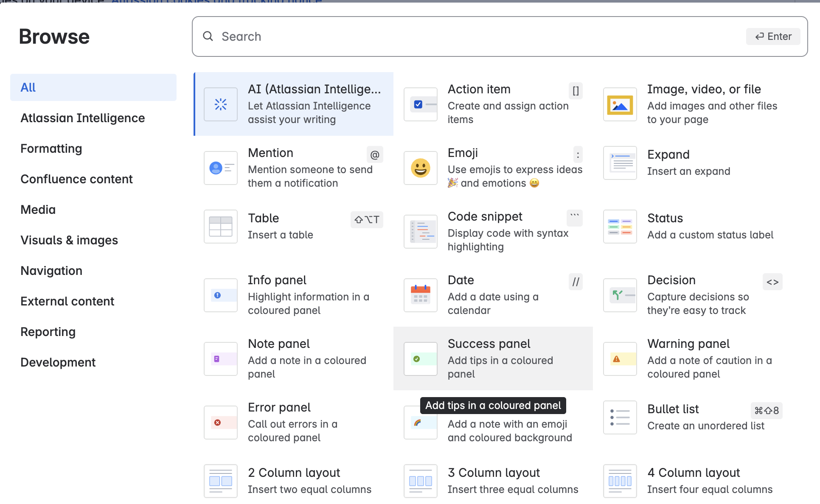Click the Code snippet icon
This screenshot has width=820, height=504.
click(x=421, y=232)
